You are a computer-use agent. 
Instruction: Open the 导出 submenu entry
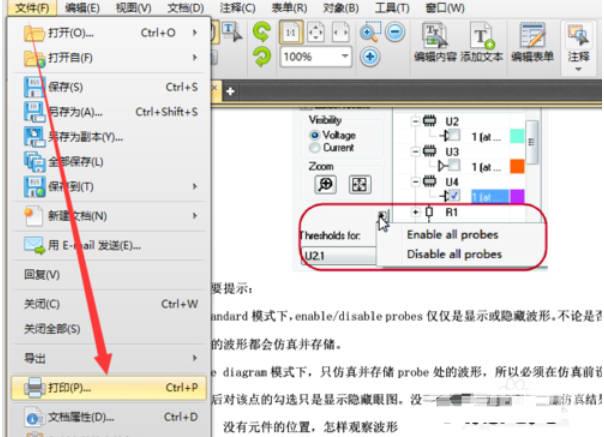click(110, 358)
